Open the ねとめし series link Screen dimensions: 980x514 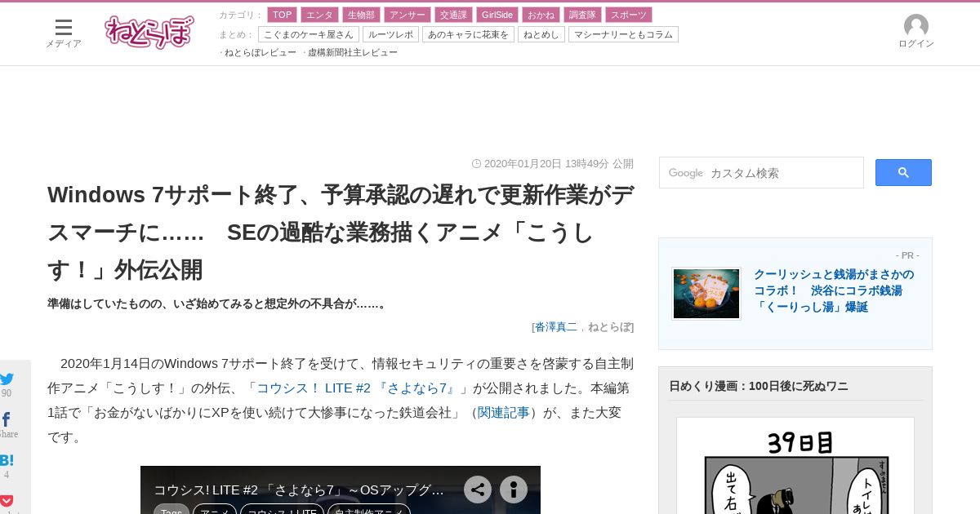coord(541,34)
